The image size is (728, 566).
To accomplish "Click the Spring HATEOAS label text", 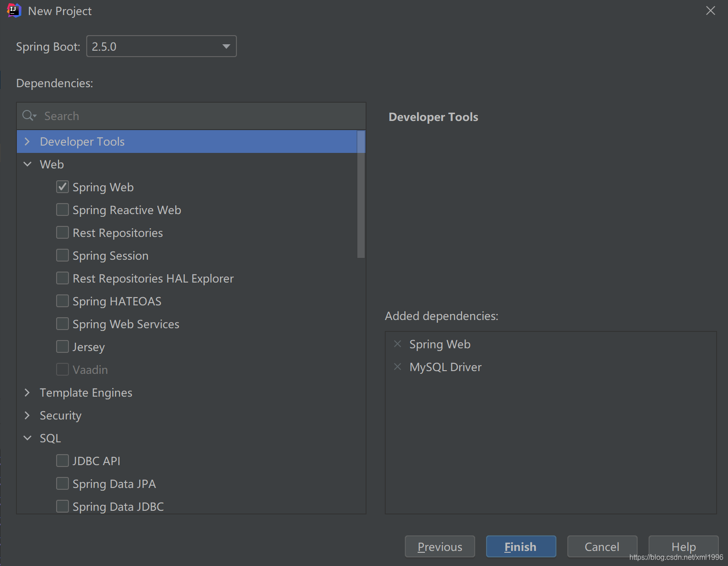I will [x=117, y=301].
